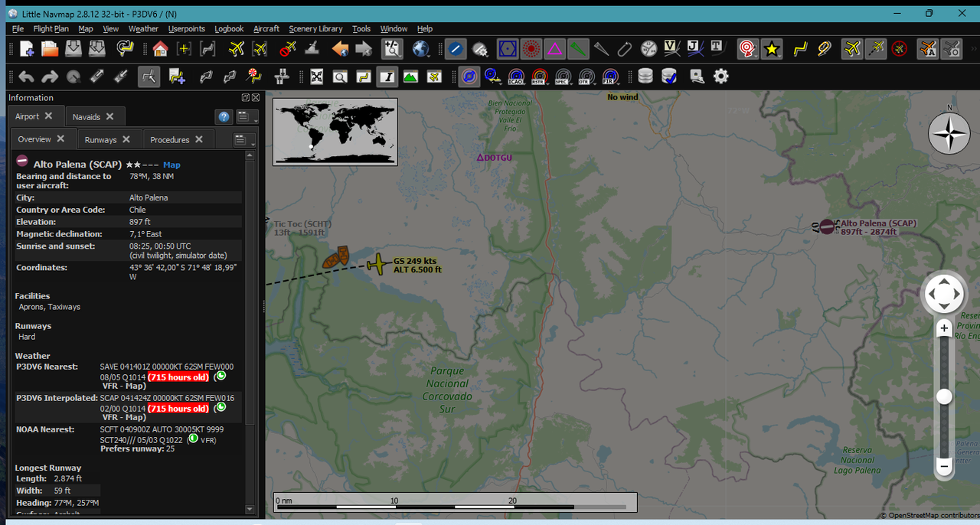Open the Flight Plan menu

(51, 28)
